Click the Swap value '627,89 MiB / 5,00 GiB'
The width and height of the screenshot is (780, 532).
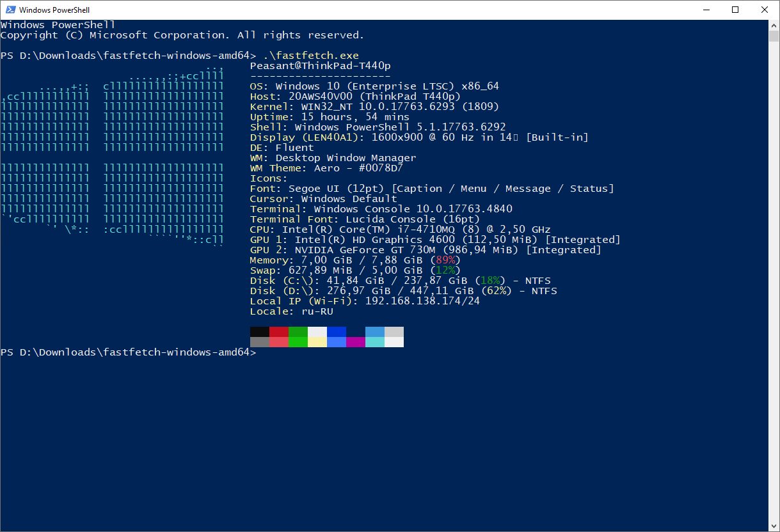tap(356, 270)
